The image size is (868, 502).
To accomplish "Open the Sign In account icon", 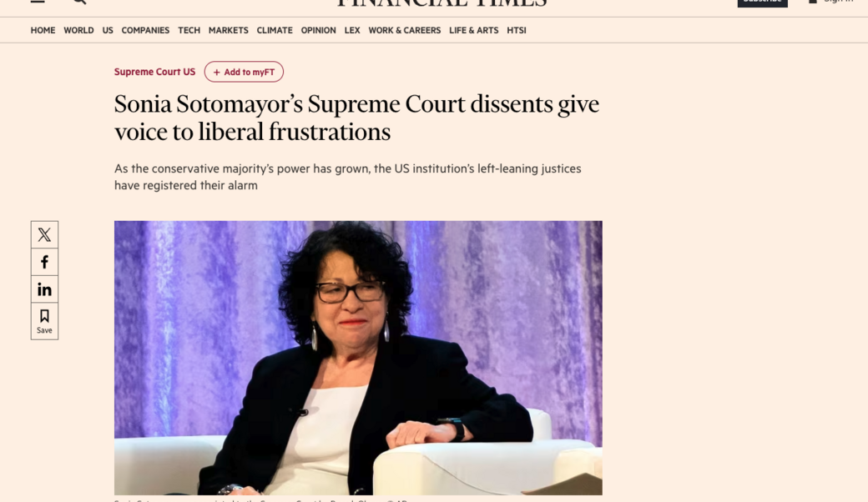I will [x=812, y=3].
